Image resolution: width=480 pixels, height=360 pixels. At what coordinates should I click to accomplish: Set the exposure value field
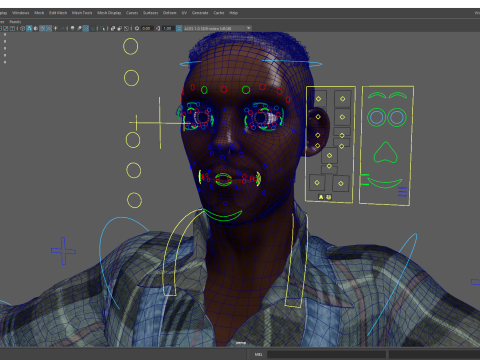pos(147,28)
